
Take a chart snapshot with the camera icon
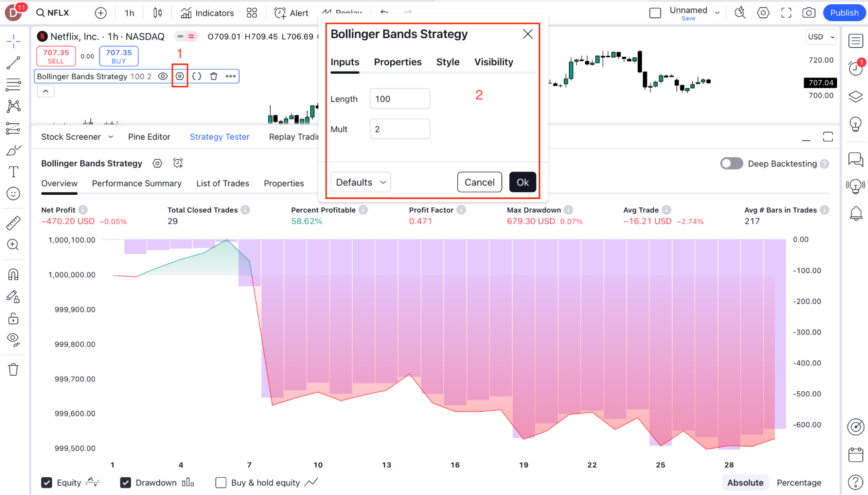(809, 13)
